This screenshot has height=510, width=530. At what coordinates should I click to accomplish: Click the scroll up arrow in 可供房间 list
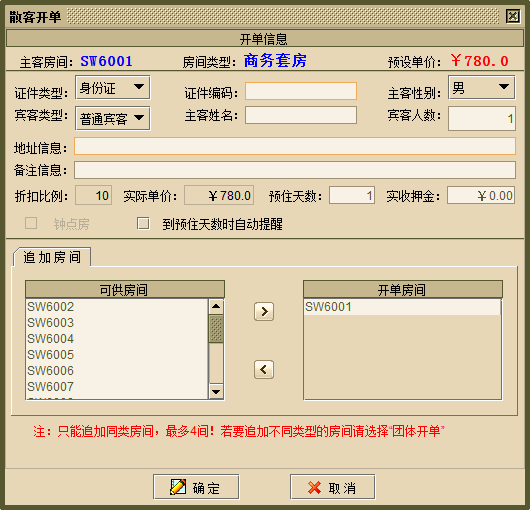tap(216, 307)
